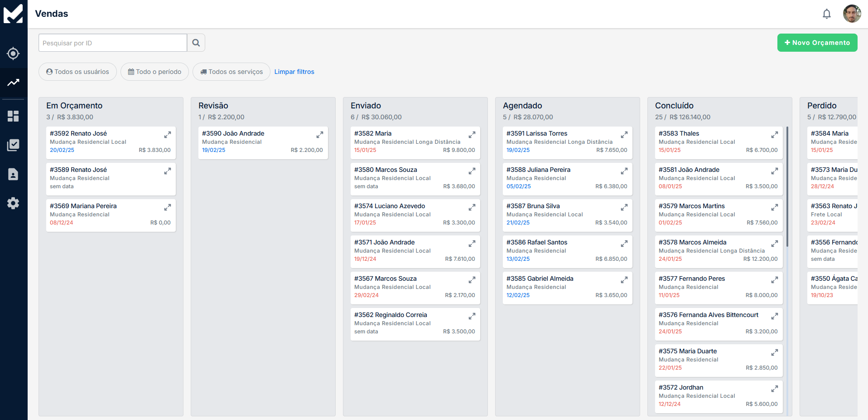The height and width of the screenshot is (420, 868).
Task: Open the Todo o período filter
Action: pos(154,71)
